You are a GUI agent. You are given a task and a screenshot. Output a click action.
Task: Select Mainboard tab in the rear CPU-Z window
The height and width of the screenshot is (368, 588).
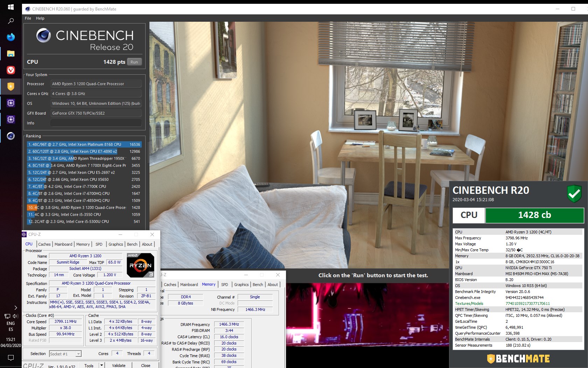coord(189,285)
